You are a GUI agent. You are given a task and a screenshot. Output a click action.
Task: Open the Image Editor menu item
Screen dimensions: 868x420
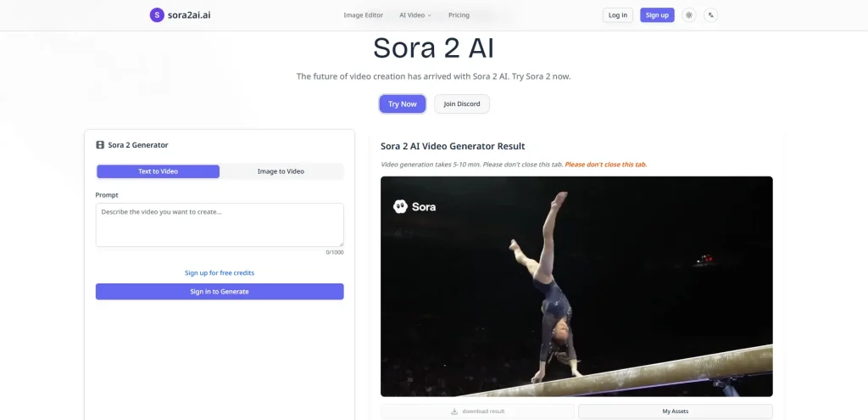pos(363,15)
